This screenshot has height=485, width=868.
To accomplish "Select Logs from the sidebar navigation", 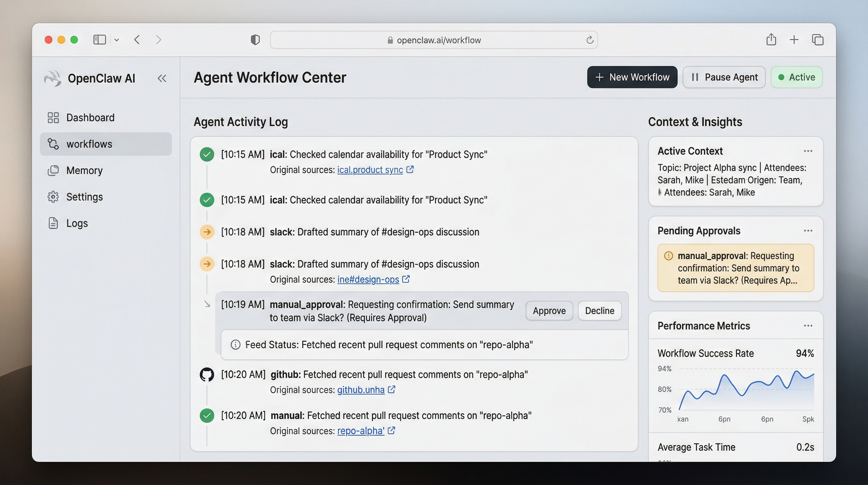I will click(77, 223).
